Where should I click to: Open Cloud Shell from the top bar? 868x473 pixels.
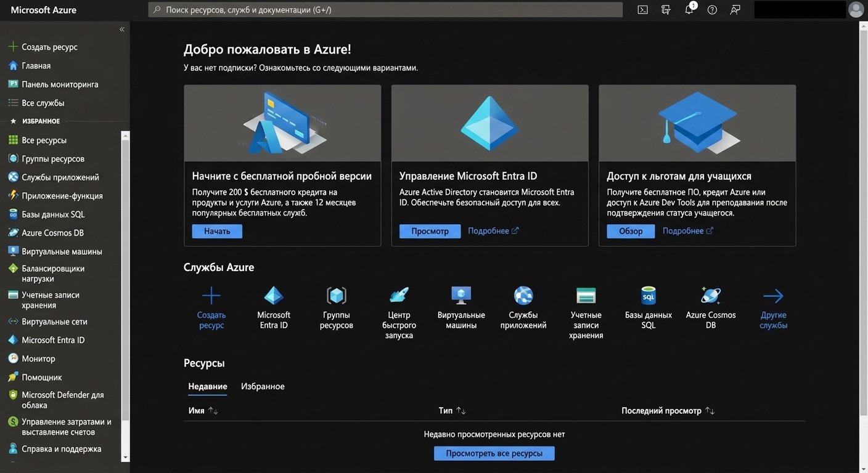[x=642, y=9]
